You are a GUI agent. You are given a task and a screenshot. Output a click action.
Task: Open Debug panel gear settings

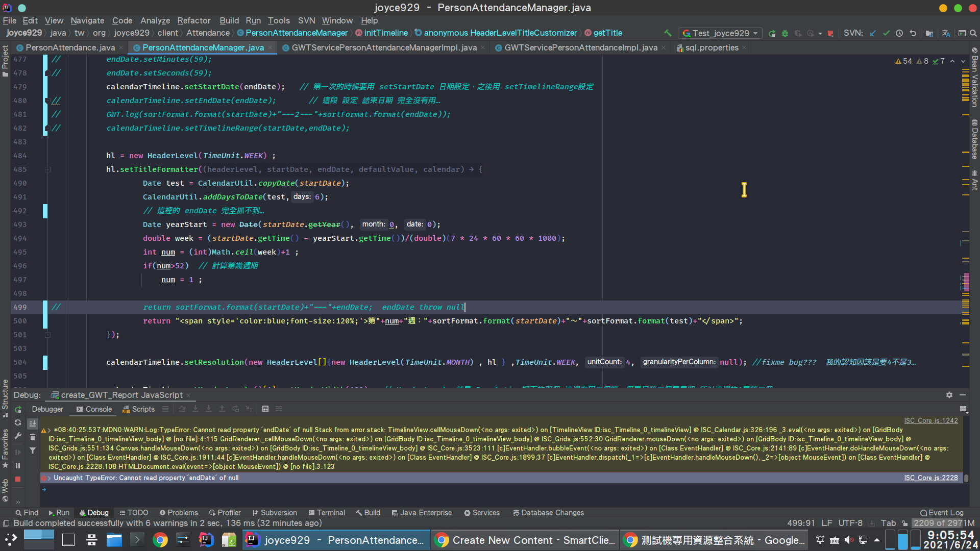click(949, 395)
